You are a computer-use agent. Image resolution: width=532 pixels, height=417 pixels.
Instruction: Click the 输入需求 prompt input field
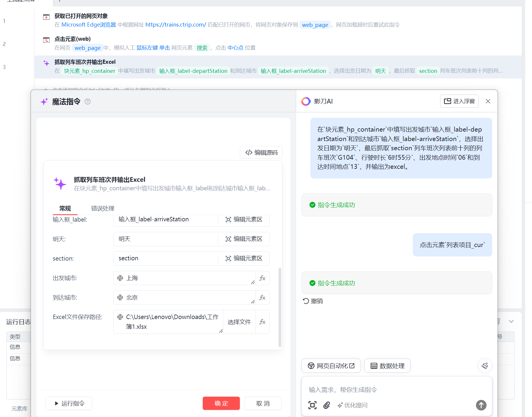pos(395,390)
